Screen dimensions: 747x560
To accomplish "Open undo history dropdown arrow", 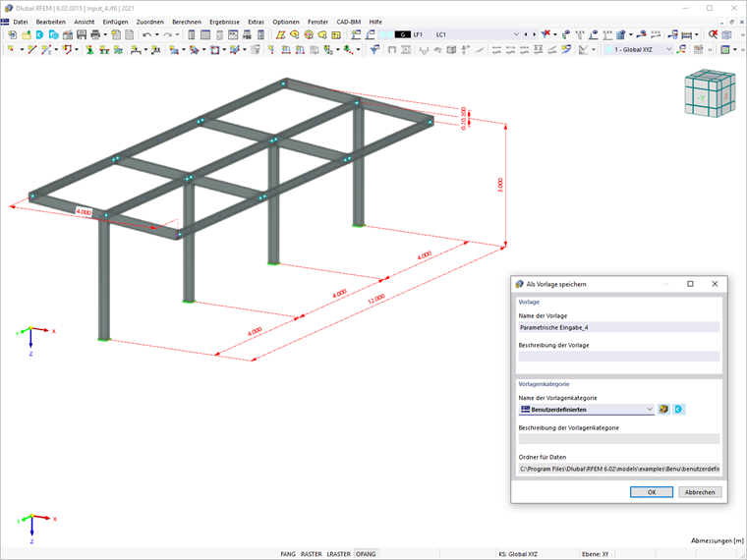I will pyautogui.click(x=156, y=34).
